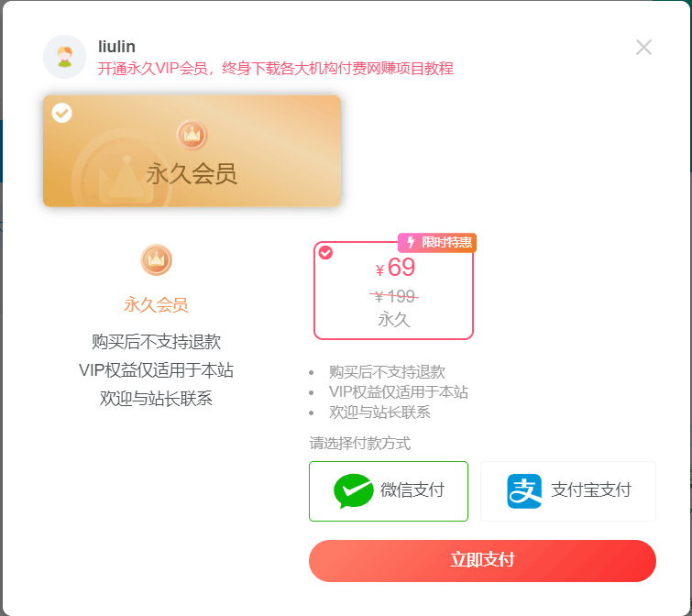Viewport: 692px width, 616px height.
Task: Toggle the white checkmark on gold card
Action: (61, 113)
